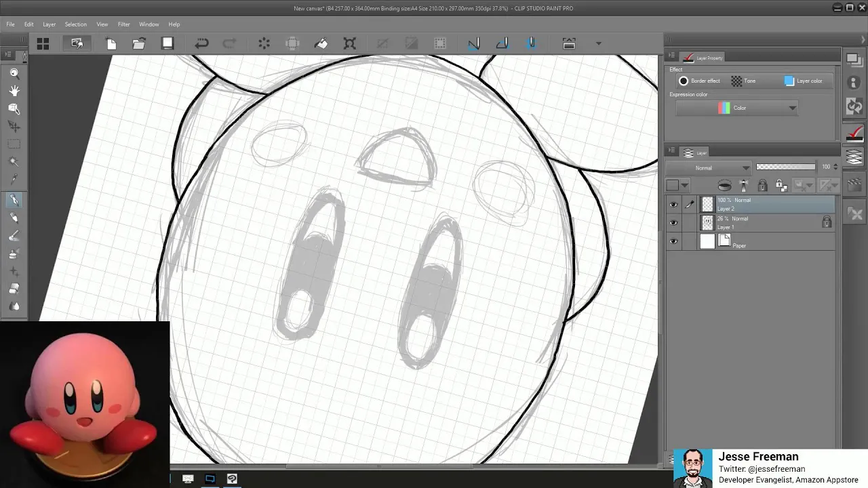
Task: Open the Expression color dropdown
Action: click(736, 108)
